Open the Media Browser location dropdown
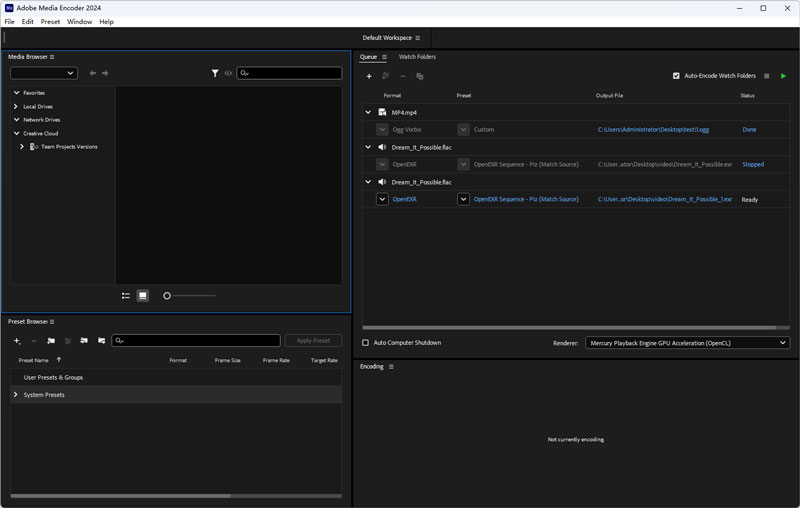The image size is (800, 508). pyautogui.click(x=44, y=73)
